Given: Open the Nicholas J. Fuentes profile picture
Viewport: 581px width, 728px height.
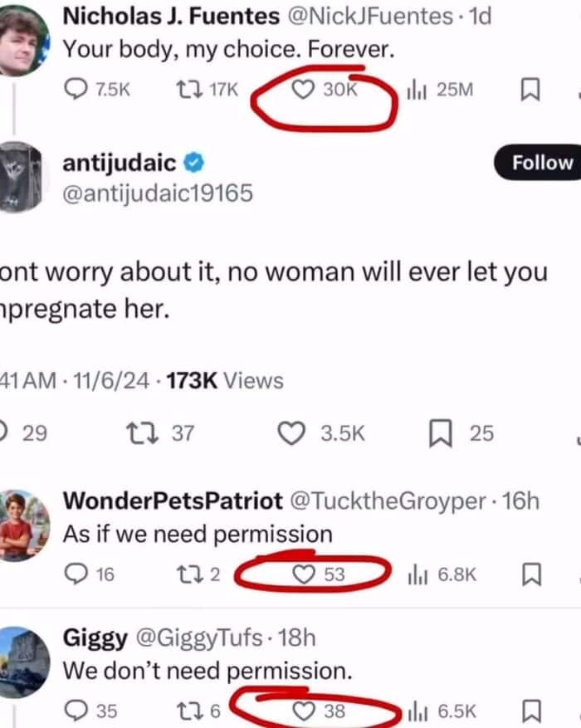Looking at the screenshot, I should click(22, 41).
